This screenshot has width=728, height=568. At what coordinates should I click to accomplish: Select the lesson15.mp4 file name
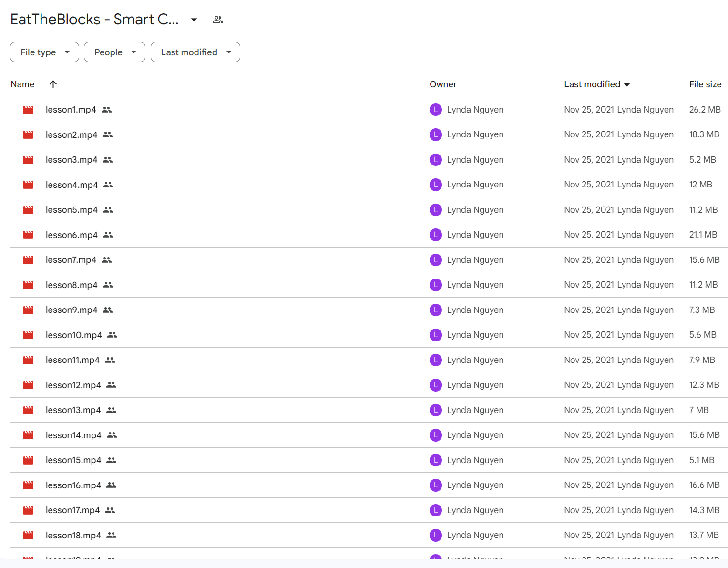[x=73, y=460]
